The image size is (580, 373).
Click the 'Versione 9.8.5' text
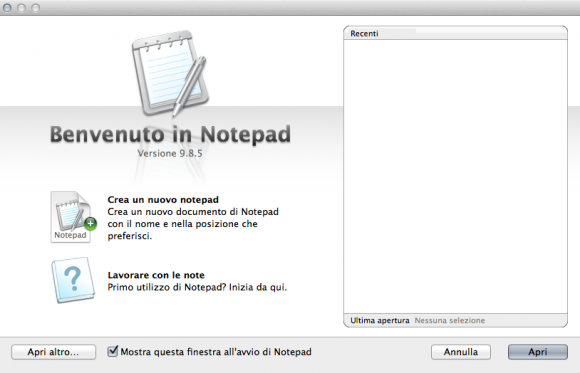170,153
